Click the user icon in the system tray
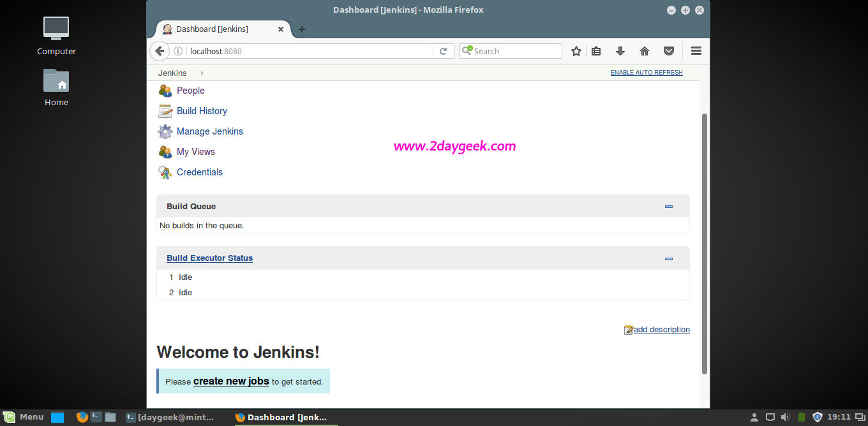Image resolution: width=868 pixels, height=426 pixels. pos(754,417)
